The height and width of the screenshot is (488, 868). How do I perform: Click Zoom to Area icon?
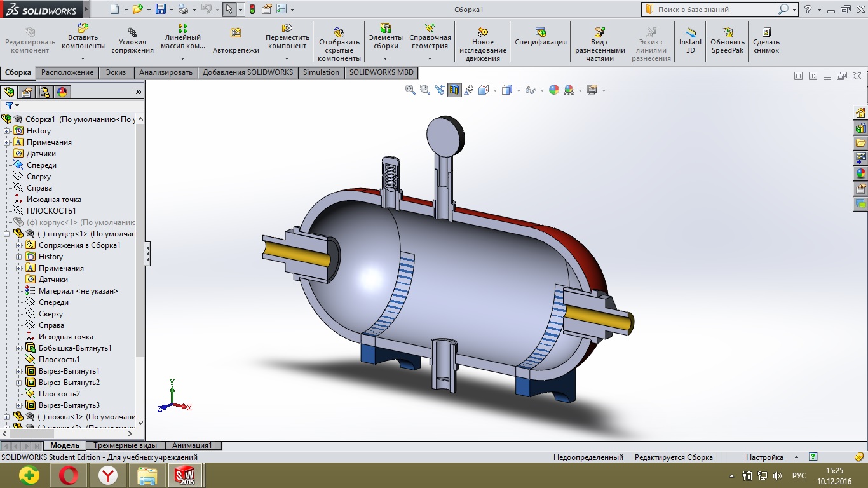(x=425, y=90)
